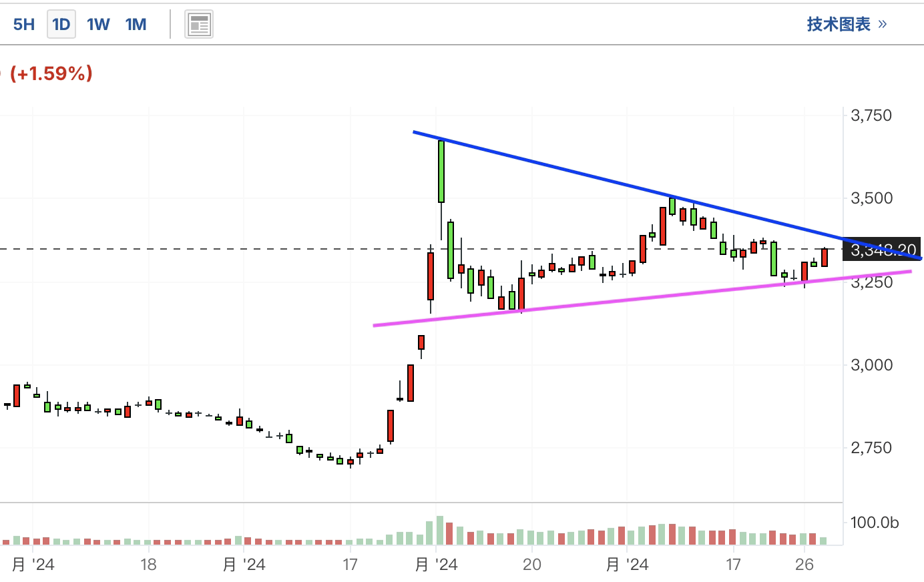
Task: Click the tall green candle at the peak
Action: click(x=441, y=172)
